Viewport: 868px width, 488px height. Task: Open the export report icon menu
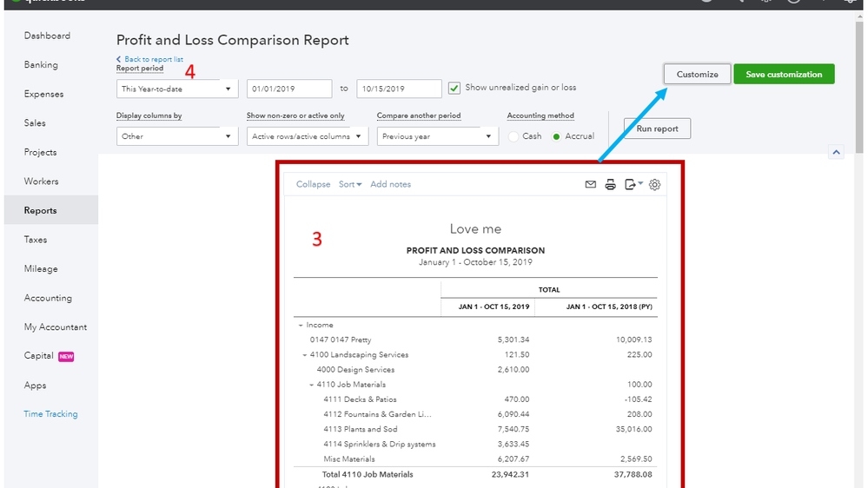click(633, 184)
